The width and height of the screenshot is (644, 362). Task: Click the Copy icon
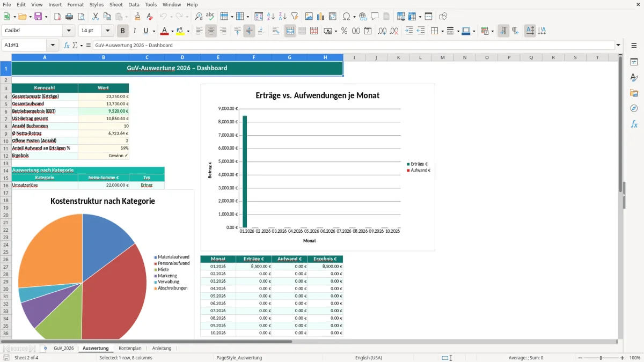tap(107, 16)
